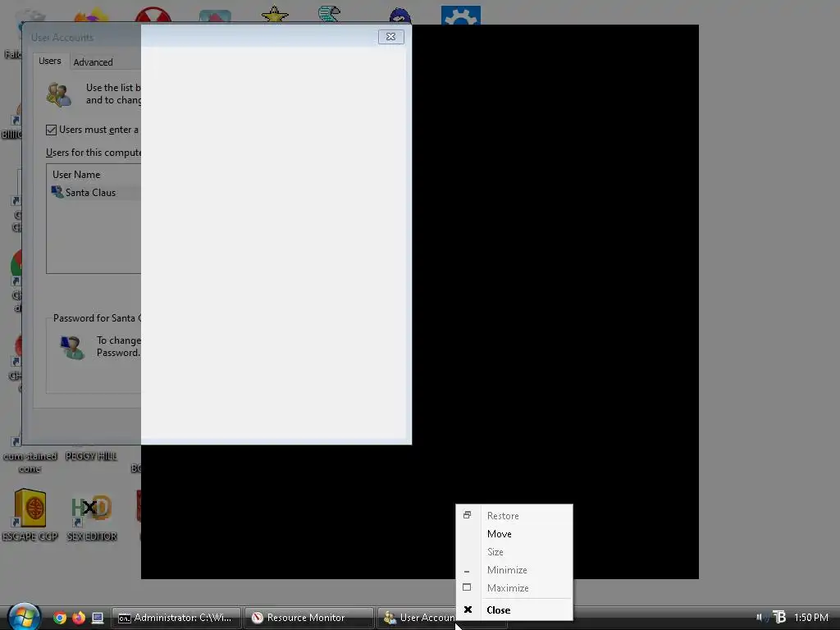Screen dimensions: 840x630
Task: Click the User Accounts taskbar button
Action: pyautogui.click(x=418, y=618)
